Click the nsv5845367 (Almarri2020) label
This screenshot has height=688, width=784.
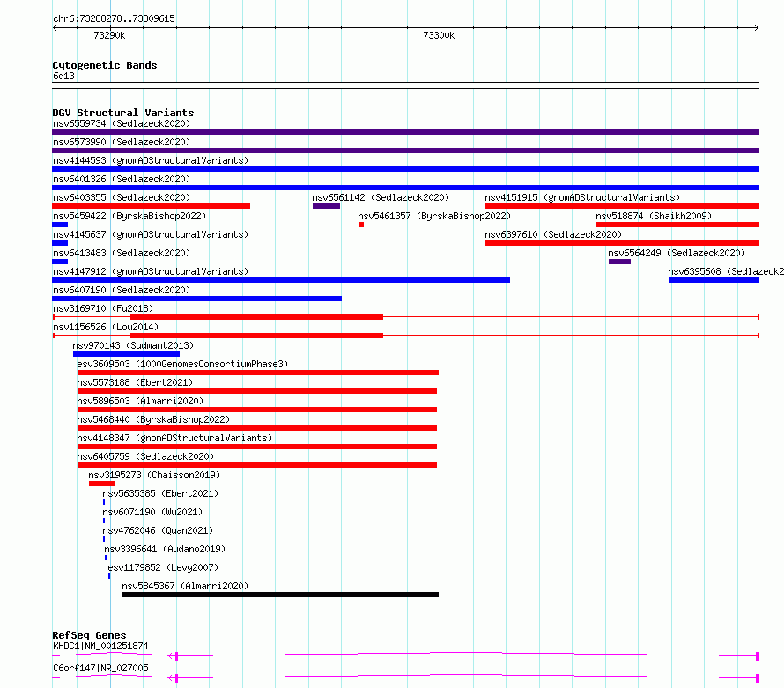[185, 586]
